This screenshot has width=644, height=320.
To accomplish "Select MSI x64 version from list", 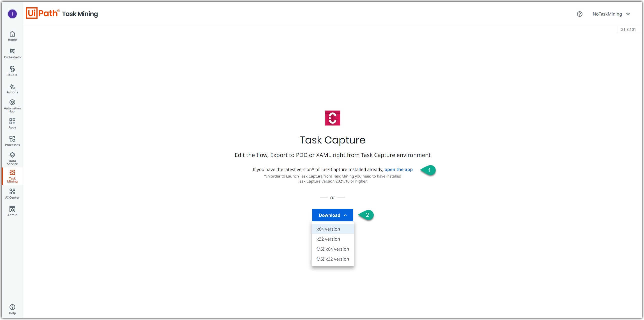I will [333, 249].
